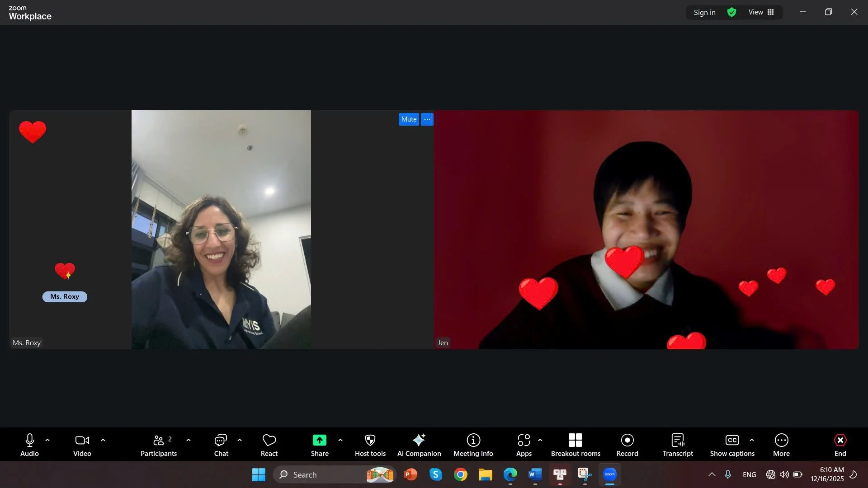This screenshot has width=868, height=488.
Task: Click the Mute button on Ms. Roxy's video
Action: (x=408, y=119)
